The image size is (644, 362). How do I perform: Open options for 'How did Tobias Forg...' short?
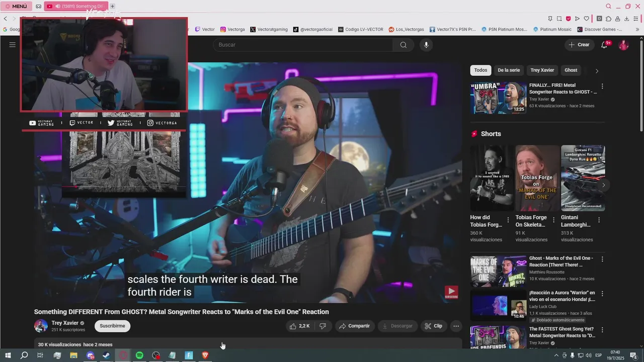pos(508,220)
